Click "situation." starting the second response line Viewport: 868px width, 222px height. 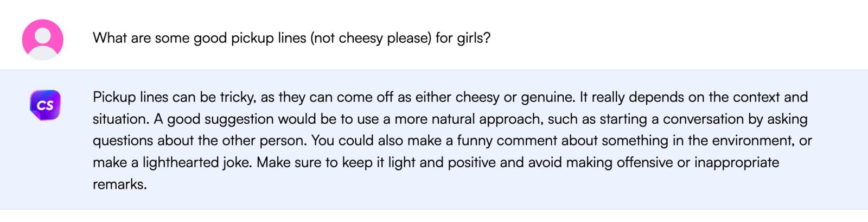click(120, 119)
